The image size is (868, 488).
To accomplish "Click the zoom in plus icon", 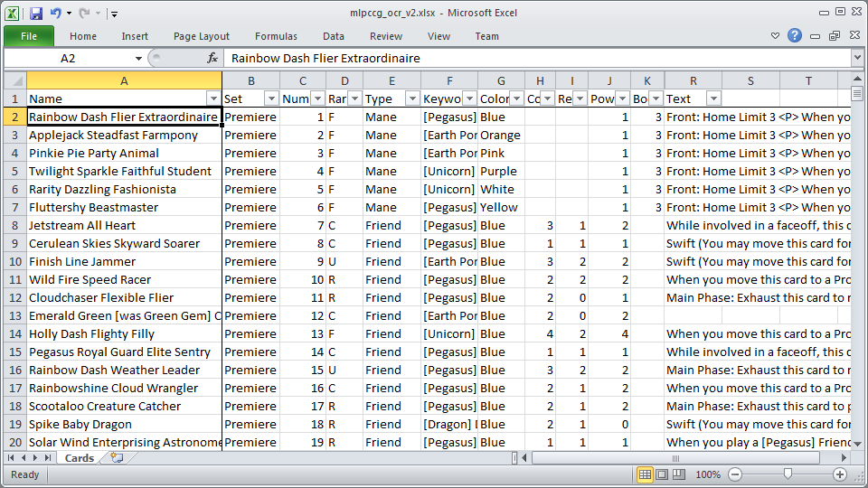I will 840,474.
